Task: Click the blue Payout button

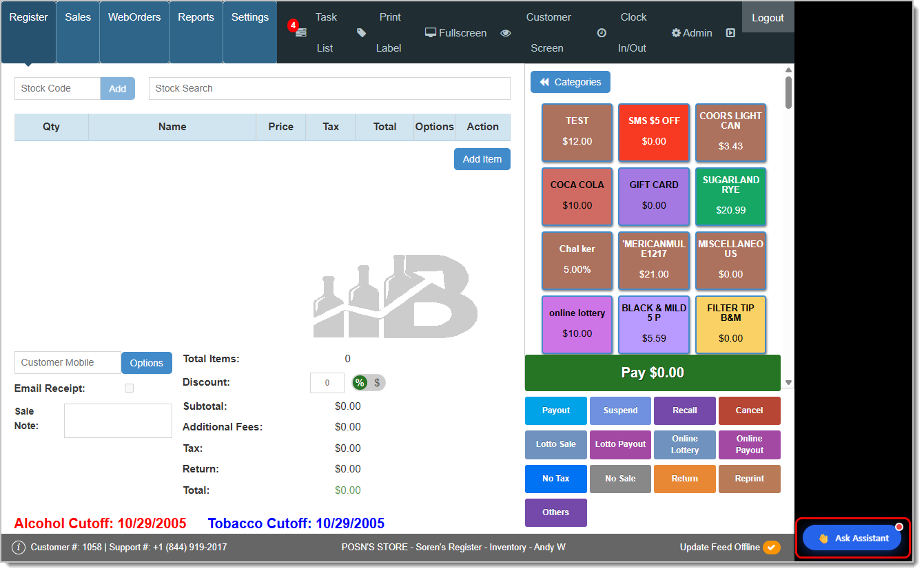Action: 556,410
